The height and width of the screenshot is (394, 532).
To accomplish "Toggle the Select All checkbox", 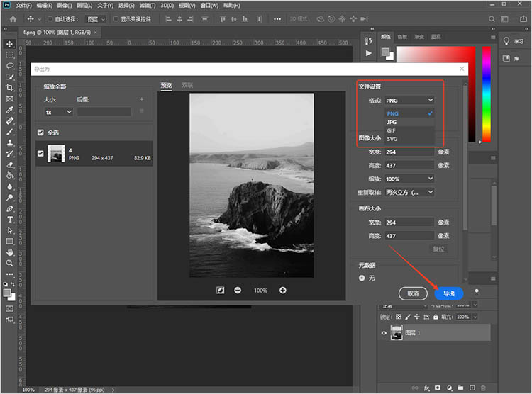I will 40,133.
